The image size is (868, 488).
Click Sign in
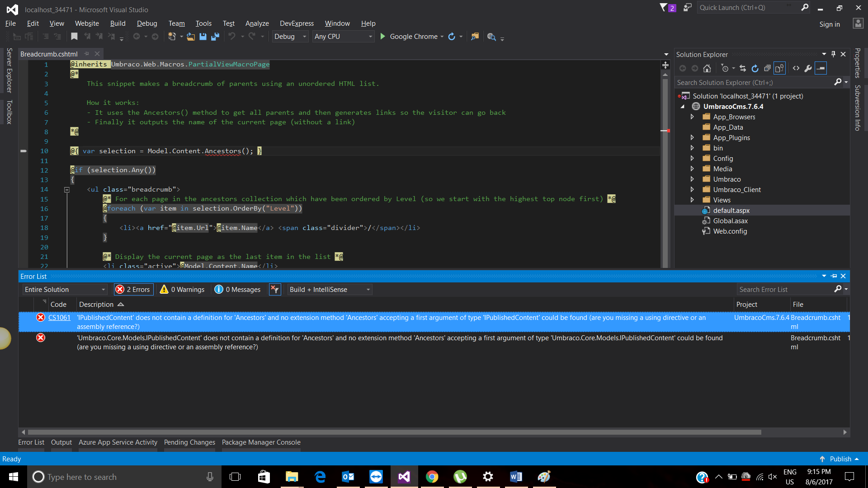[830, 24]
